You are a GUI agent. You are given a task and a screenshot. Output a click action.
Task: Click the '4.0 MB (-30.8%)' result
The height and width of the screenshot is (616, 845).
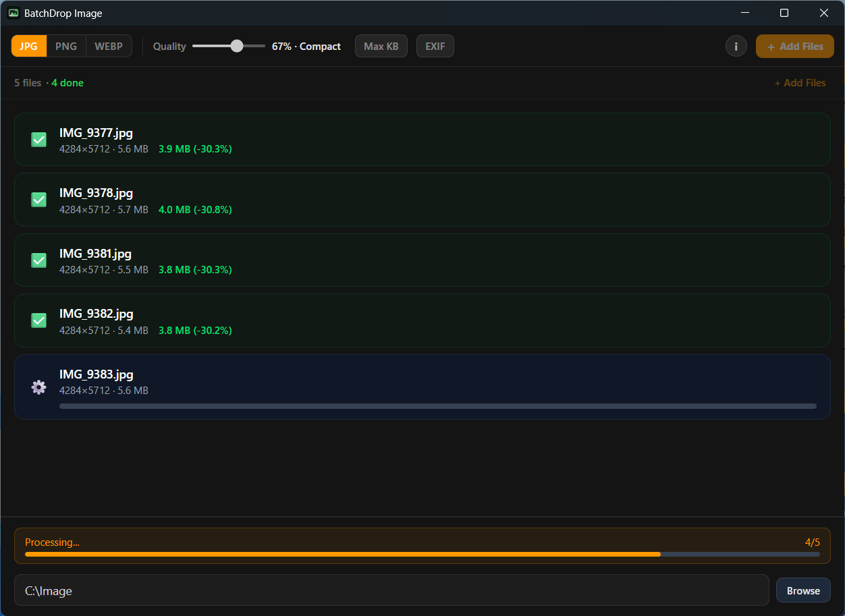195,210
